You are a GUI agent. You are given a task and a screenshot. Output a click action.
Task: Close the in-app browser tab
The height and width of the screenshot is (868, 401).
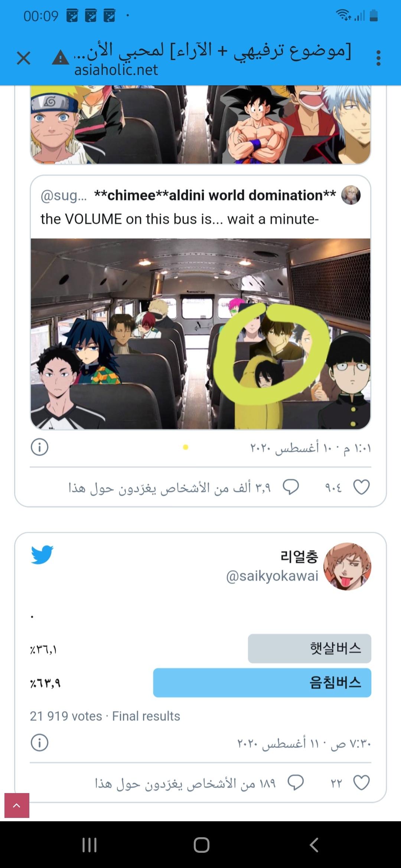click(23, 58)
